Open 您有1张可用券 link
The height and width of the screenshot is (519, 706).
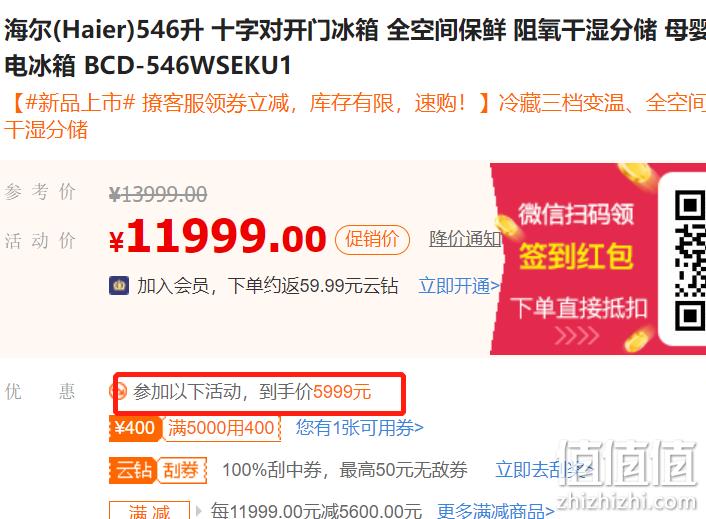pyautogui.click(x=359, y=428)
